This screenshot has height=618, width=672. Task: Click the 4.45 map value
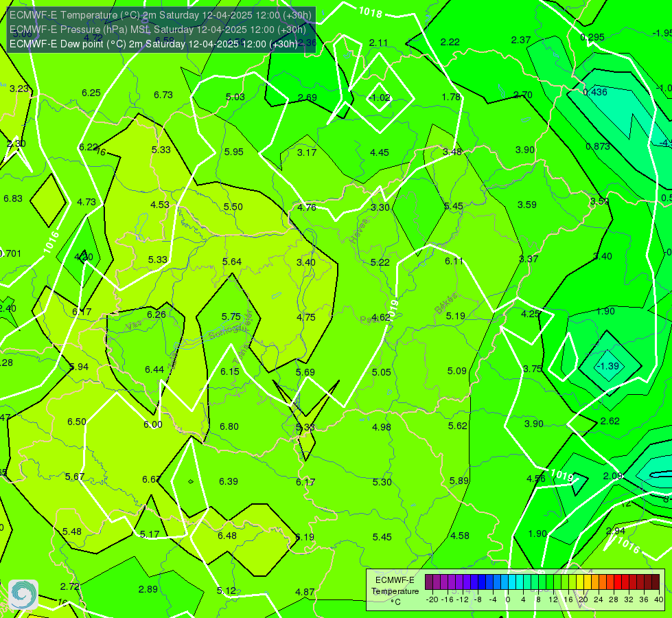pos(380,152)
